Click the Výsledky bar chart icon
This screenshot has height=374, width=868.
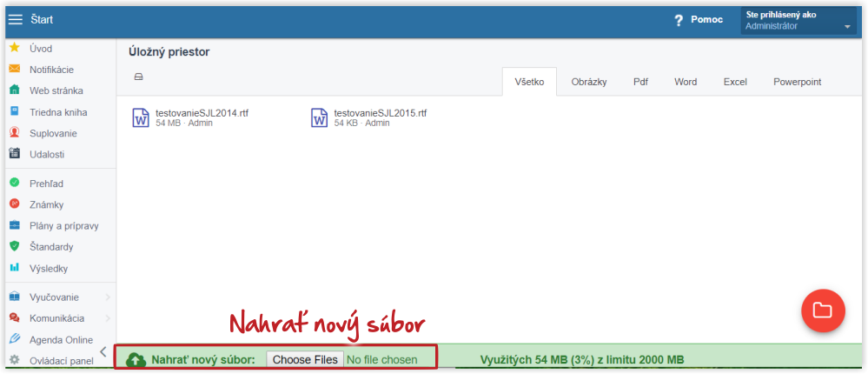tap(15, 268)
